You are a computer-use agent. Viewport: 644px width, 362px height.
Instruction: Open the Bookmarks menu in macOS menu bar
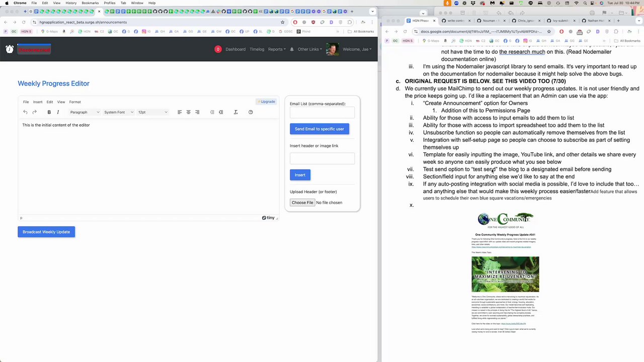tap(90, 3)
